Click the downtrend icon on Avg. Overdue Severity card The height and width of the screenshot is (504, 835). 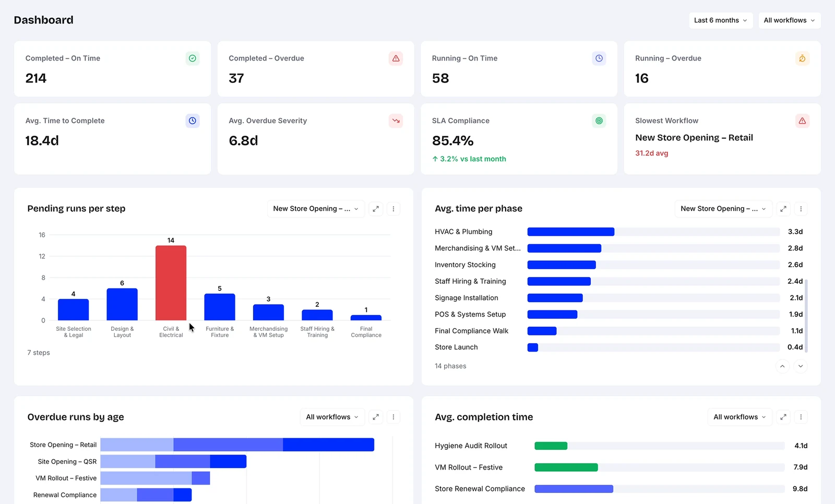tap(396, 121)
